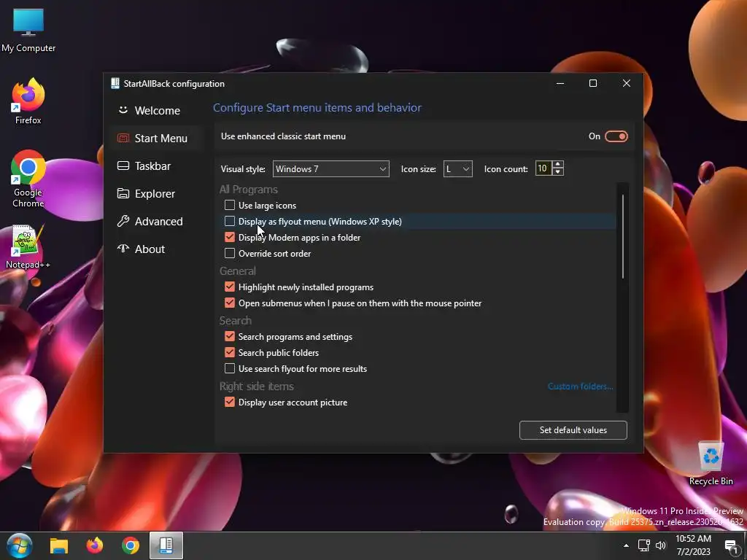The width and height of the screenshot is (747, 560).
Task: Open the taskbar clock and date
Action: (693, 545)
